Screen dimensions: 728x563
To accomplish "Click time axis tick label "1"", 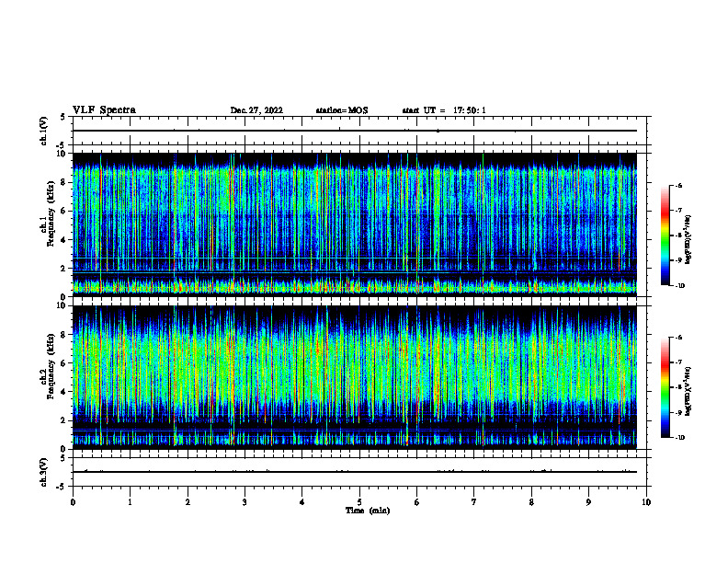I will [130, 502].
